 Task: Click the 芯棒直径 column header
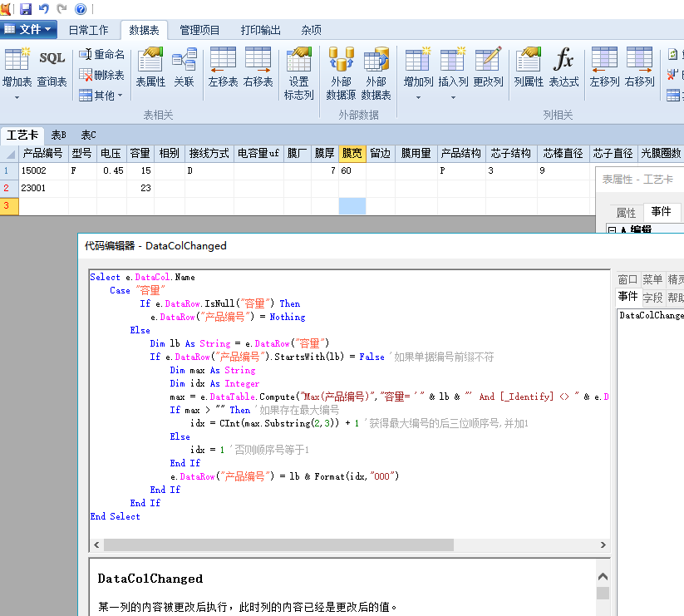563,154
